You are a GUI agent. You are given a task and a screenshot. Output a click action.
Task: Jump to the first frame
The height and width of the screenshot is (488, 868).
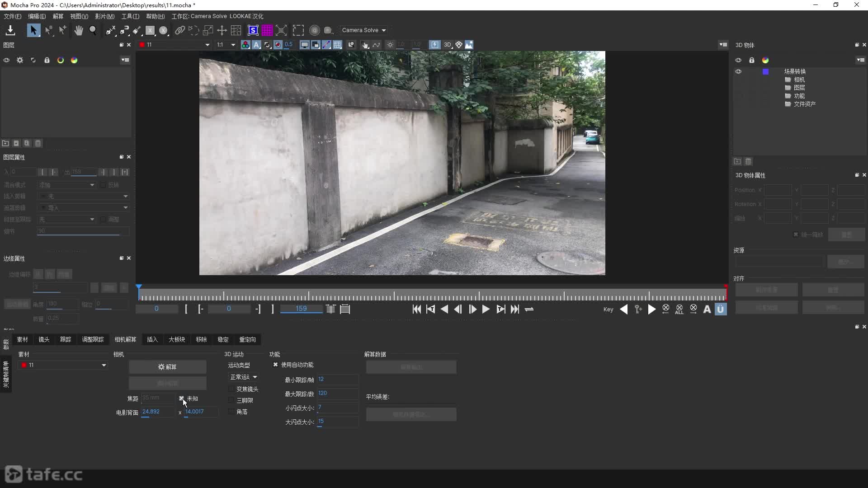click(417, 309)
